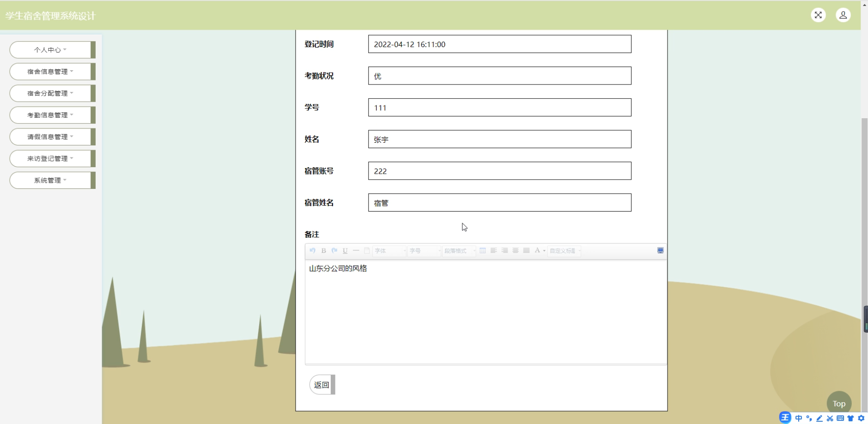This screenshot has width=868, height=424.
Task: Click the input method 中 language indicator
Action: (798, 418)
